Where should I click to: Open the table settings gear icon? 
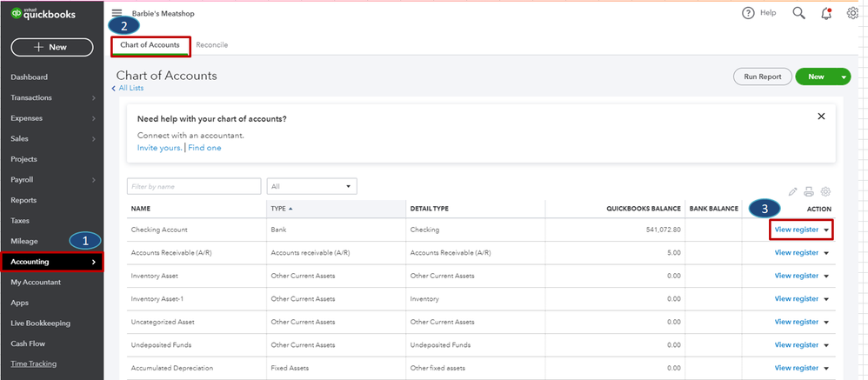click(825, 192)
